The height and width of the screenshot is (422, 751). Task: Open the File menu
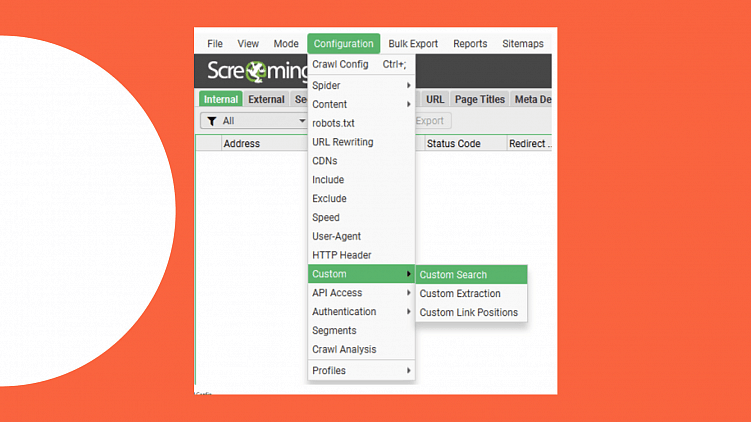(x=215, y=44)
